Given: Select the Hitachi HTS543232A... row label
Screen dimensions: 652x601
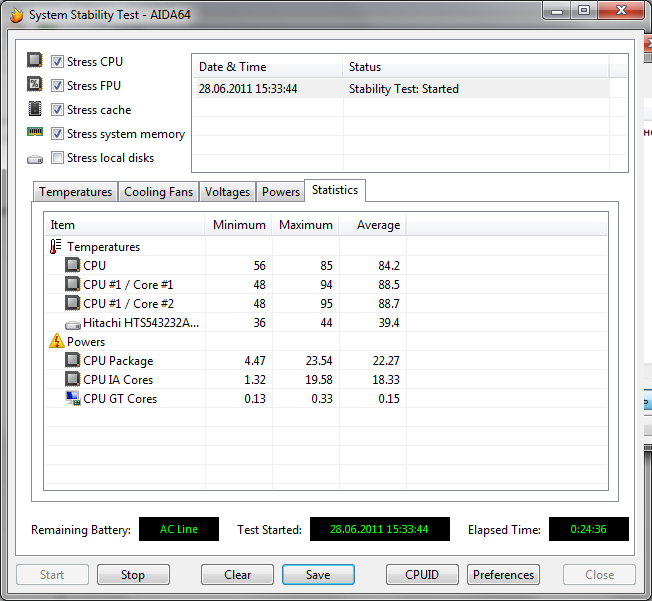Looking at the screenshot, I should click(141, 323).
